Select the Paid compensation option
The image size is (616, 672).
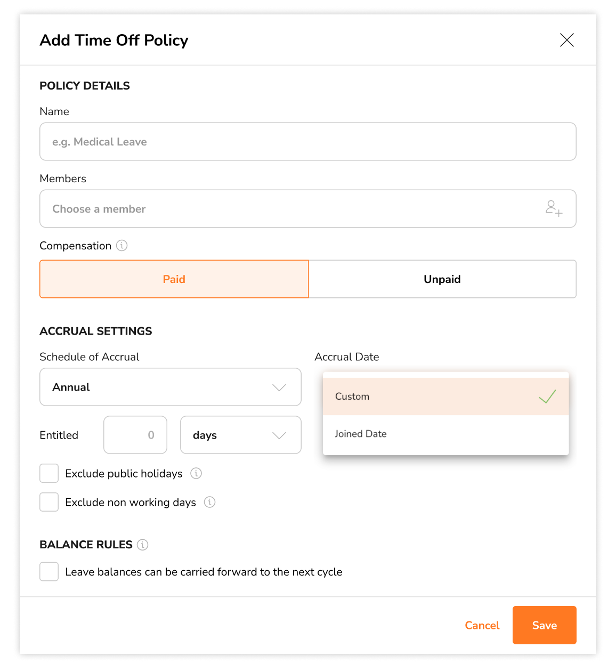click(x=174, y=279)
